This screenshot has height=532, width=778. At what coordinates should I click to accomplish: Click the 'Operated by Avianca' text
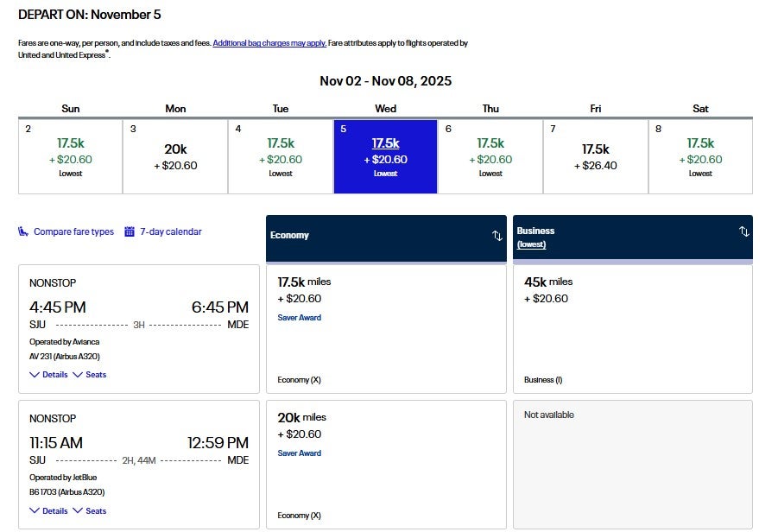pyautogui.click(x=64, y=342)
